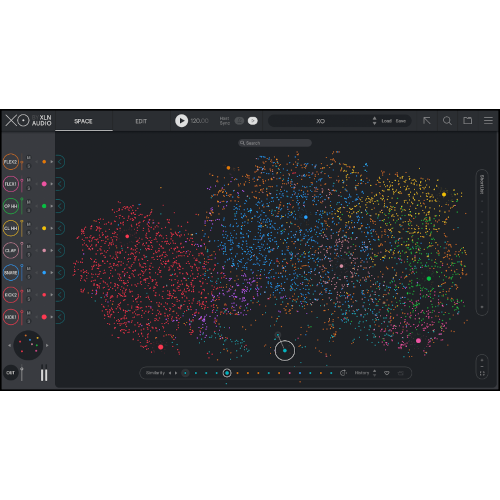Select the SNARE channel pad
Image resolution: width=500 pixels, height=500 pixels.
click(11, 273)
